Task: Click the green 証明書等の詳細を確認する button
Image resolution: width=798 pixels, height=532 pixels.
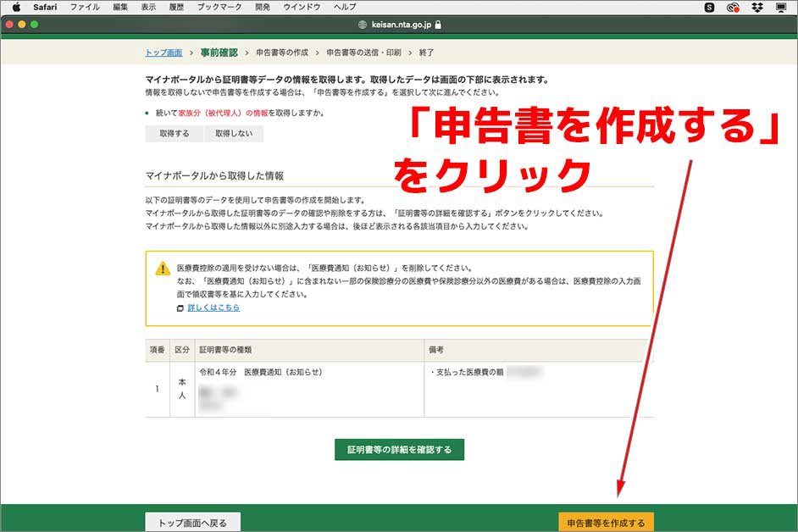Action: (397, 452)
